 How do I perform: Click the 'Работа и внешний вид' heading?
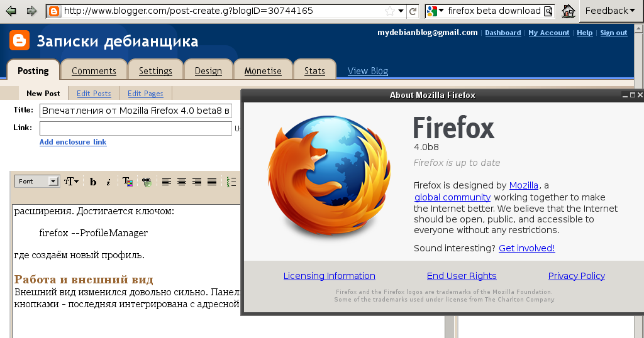84,280
